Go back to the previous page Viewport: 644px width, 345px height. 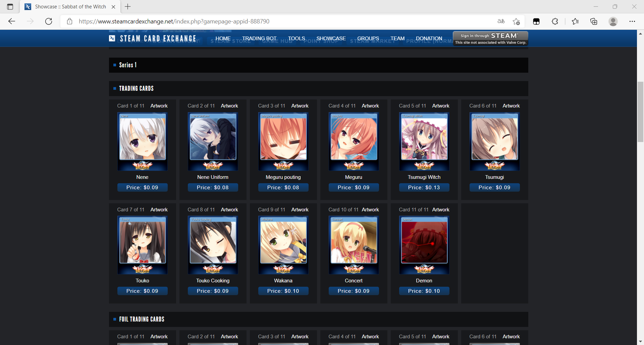pos(12,21)
